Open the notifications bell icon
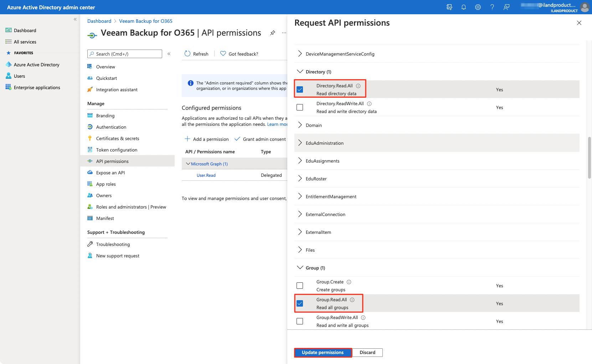The image size is (592, 364). coord(463,7)
